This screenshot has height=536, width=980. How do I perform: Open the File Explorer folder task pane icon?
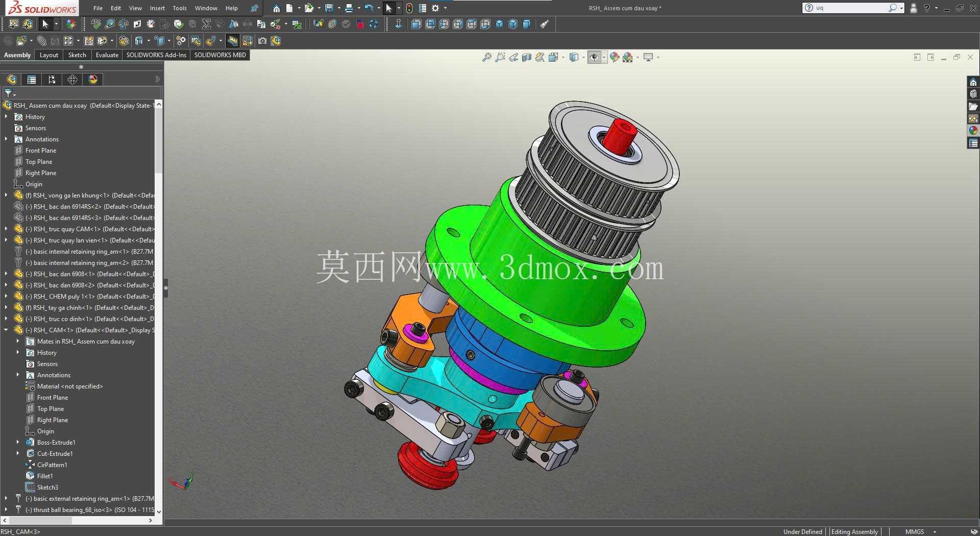pos(973,106)
